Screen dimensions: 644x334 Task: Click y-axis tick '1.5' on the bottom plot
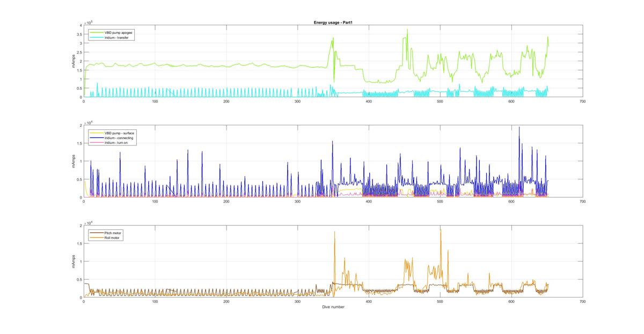coord(79,243)
